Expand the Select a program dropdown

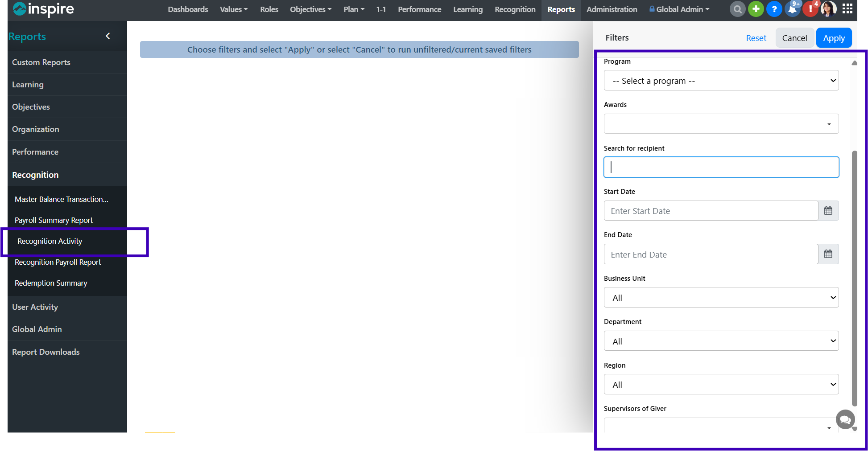tap(721, 81)
